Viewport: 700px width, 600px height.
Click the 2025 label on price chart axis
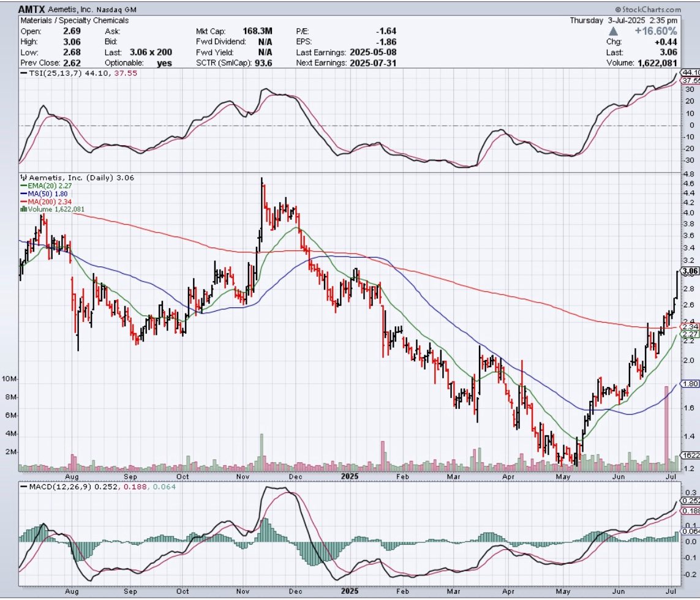[x=350, y=477]
